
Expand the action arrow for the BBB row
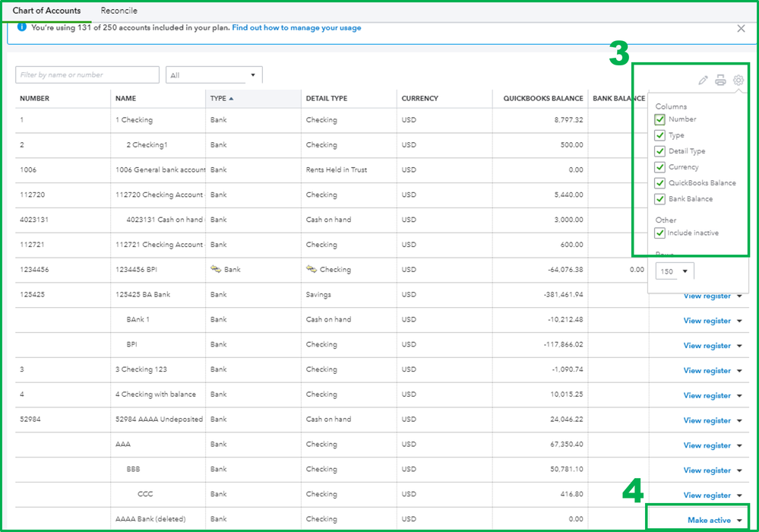click(x=739, y=470)
